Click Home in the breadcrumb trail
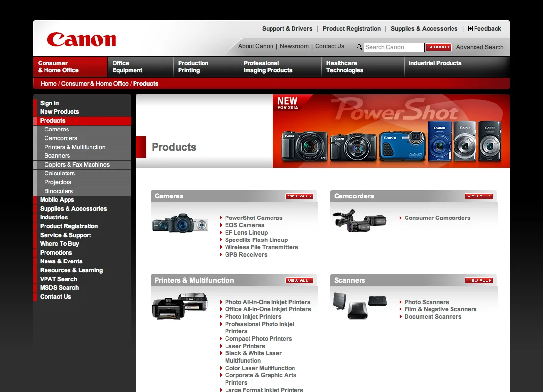Screen dimensions: 543x392 click(x=48, y=84)
